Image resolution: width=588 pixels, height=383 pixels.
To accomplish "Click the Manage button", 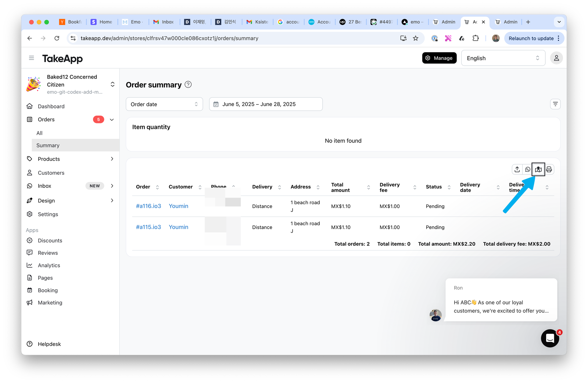I will [x=439, y=58].
